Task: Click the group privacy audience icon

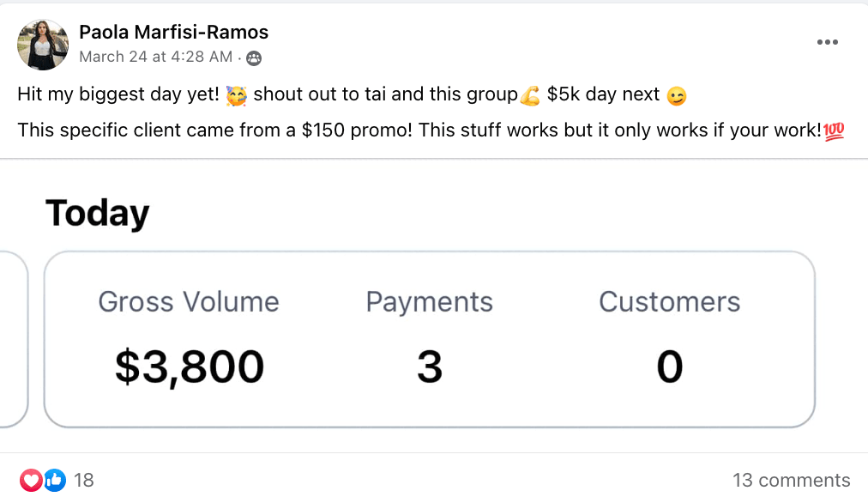Action: pyautogui.click(x=254, y=58)
